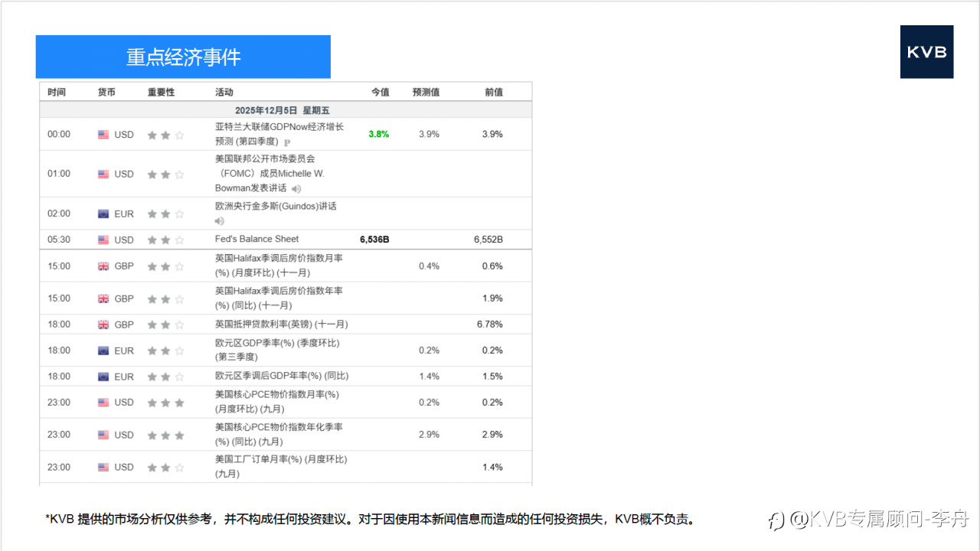Open the Halifax house price monthly event
This screenshot has width=980, height=551.
click(279, 266)
